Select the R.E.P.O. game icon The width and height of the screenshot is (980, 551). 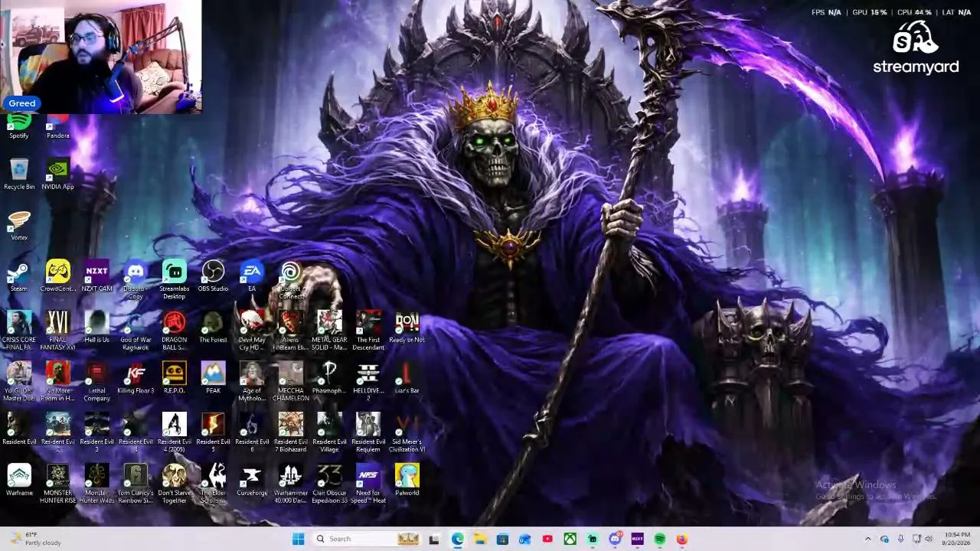[175, 379]
